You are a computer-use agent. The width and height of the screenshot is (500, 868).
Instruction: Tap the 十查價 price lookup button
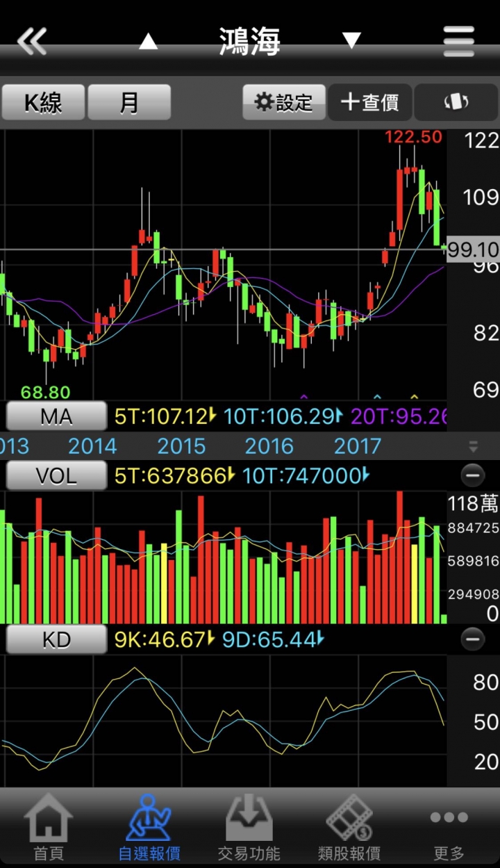(x=370, y=103)
